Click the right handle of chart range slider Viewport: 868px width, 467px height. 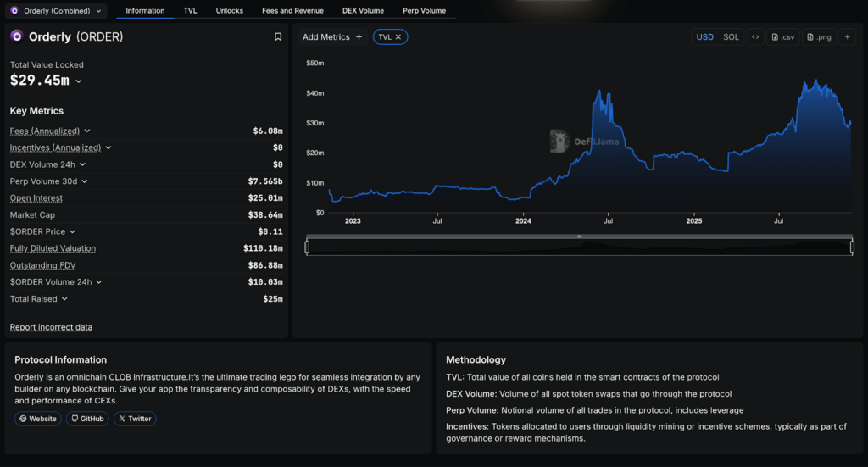(x=853, y=247)
